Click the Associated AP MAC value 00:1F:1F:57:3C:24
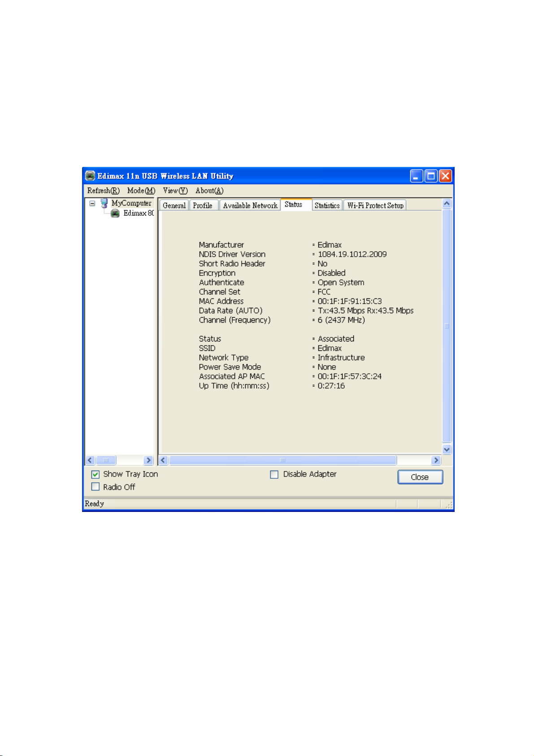534x756 pixels. 350,376
